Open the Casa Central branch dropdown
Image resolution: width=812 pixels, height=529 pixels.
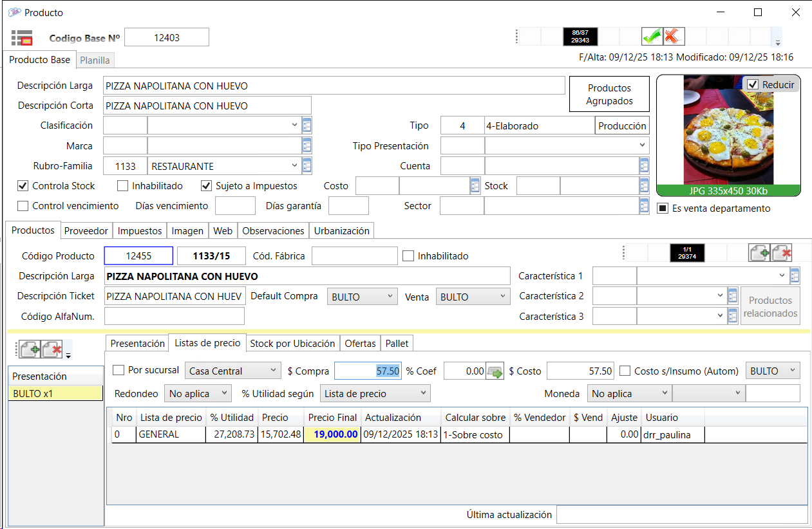coord(273,371)
